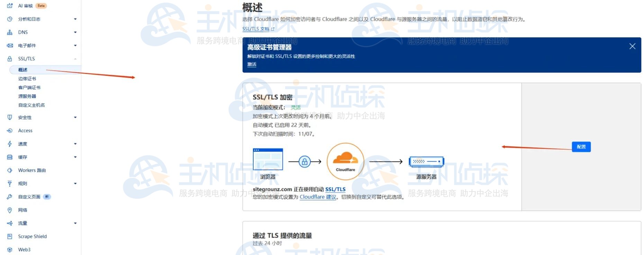Click the SSL/TLS lock icon
This screenshot has width=644, height=255.
coord(10,59)
